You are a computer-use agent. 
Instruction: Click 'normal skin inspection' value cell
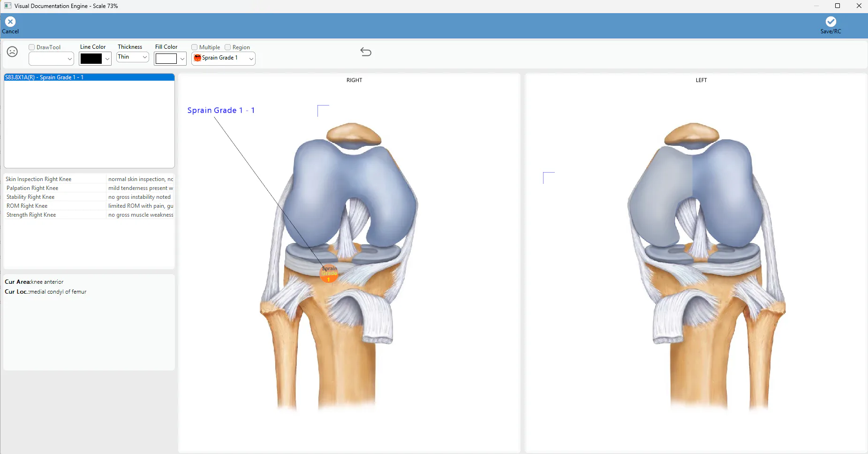click(141, 179)
